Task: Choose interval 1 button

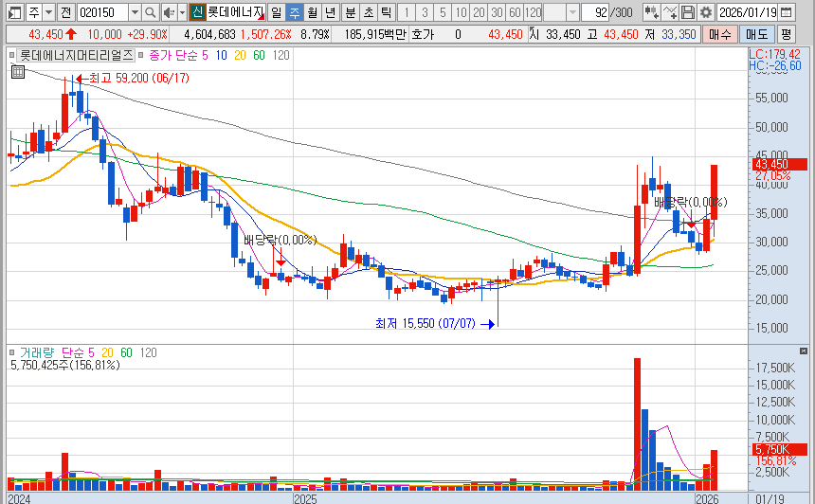Action: pos(407,12)
